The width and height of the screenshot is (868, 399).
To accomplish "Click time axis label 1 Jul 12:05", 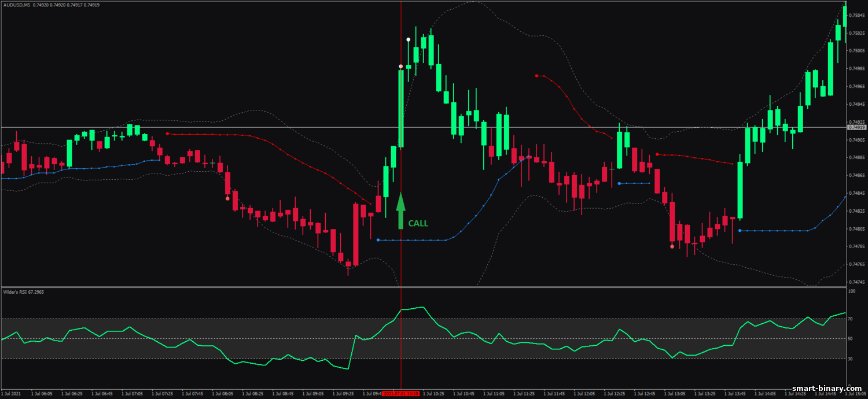I will pos(583,394).
